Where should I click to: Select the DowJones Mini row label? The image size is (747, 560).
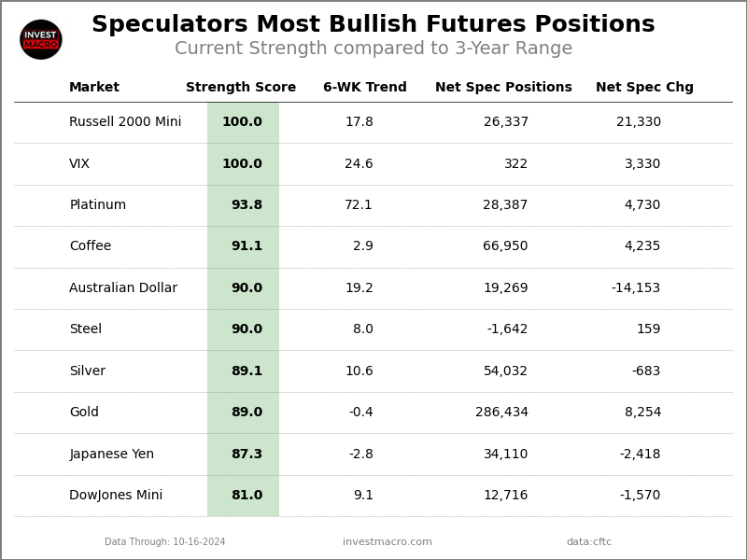[x=116, y=496]
